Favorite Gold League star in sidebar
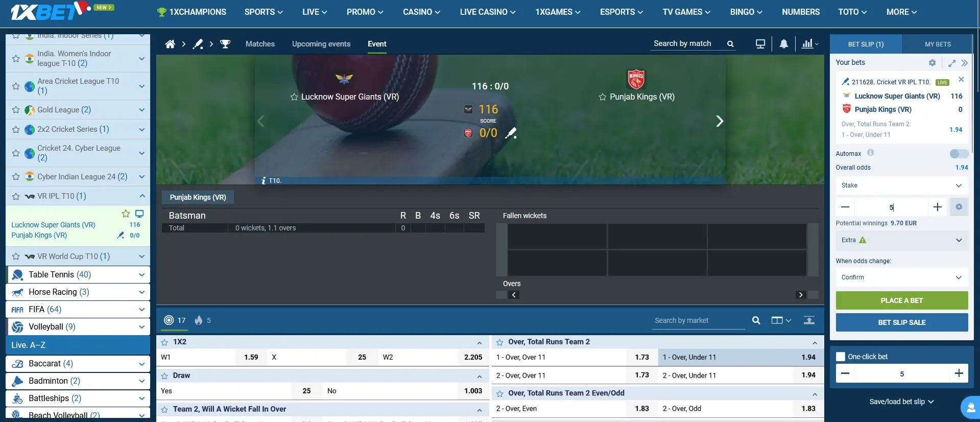The image size is (980, 422). pyautogui.click(x=16, y=110)
